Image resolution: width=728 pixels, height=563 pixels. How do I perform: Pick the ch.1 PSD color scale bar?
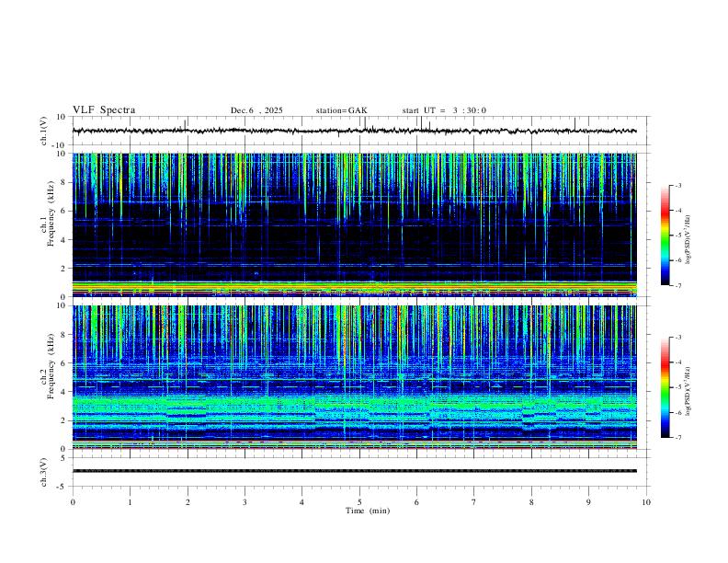665,236
